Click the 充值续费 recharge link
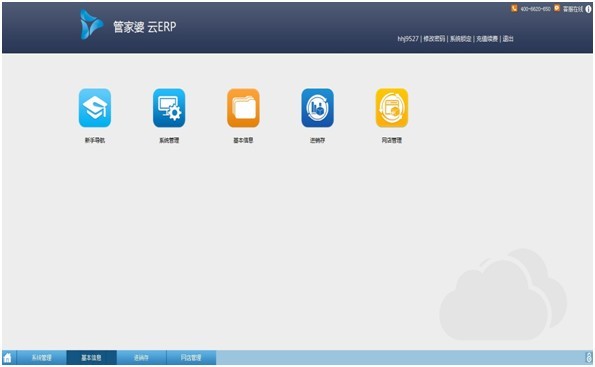This screenshot has height=367, width=595. coord(487,39)
